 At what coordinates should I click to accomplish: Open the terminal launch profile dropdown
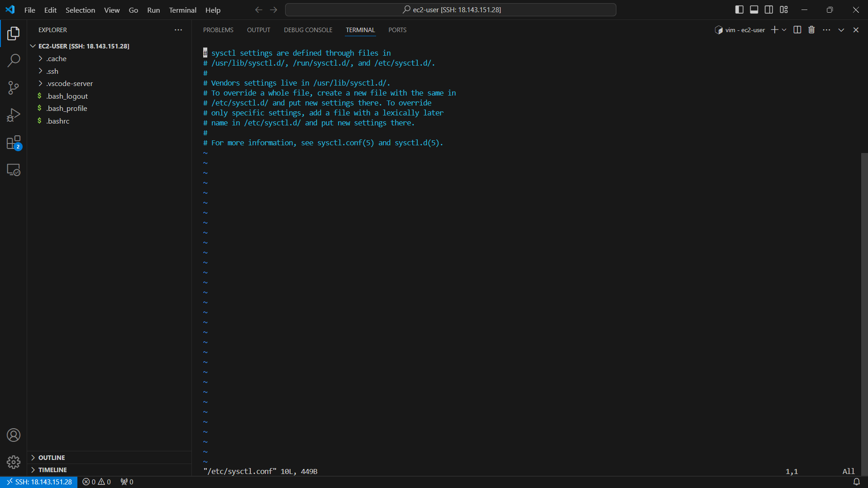(784, 30)
